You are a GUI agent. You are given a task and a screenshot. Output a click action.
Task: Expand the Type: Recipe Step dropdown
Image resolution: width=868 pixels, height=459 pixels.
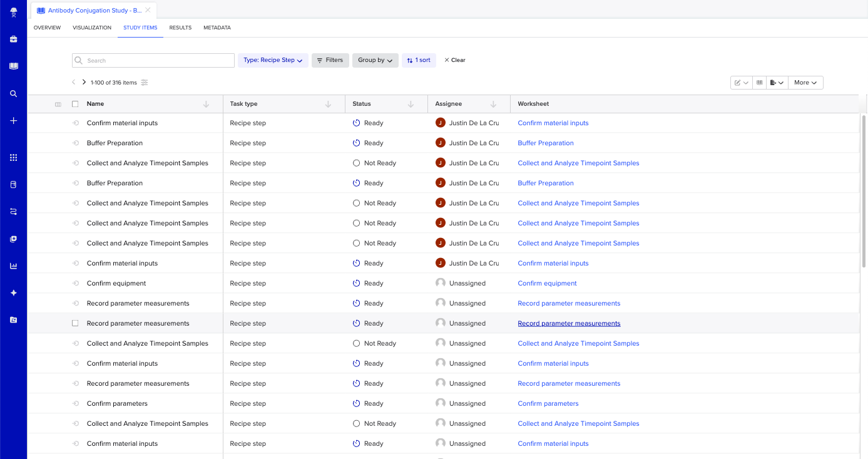pyautogui.click(x=273, y=60)
